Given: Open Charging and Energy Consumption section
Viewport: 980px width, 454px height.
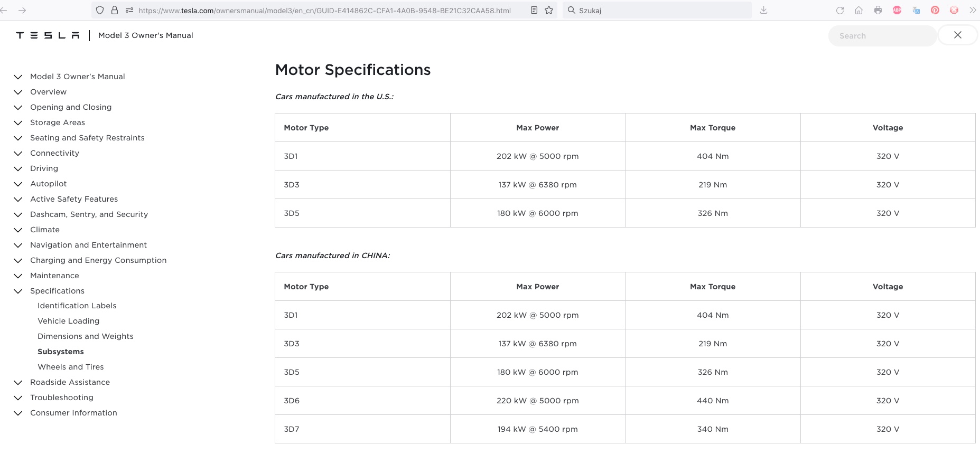Looking at the screenshot, I should (98, 260).
